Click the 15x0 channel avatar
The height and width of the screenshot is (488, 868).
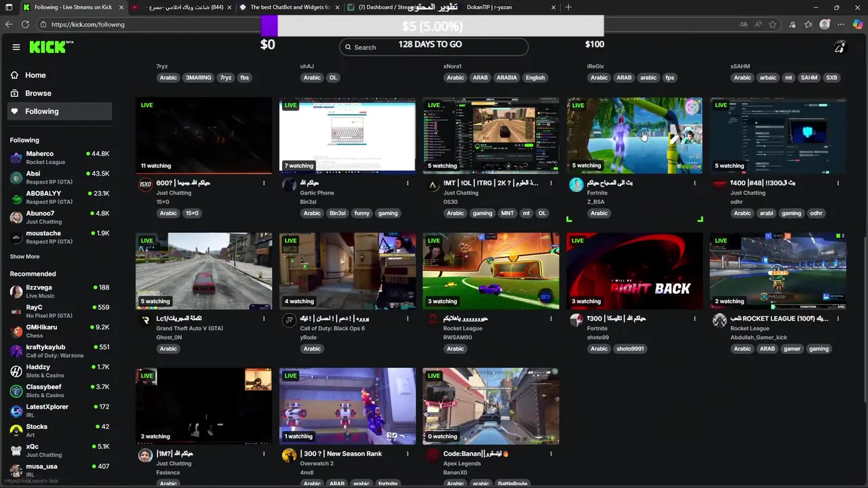tap(145, 184)
